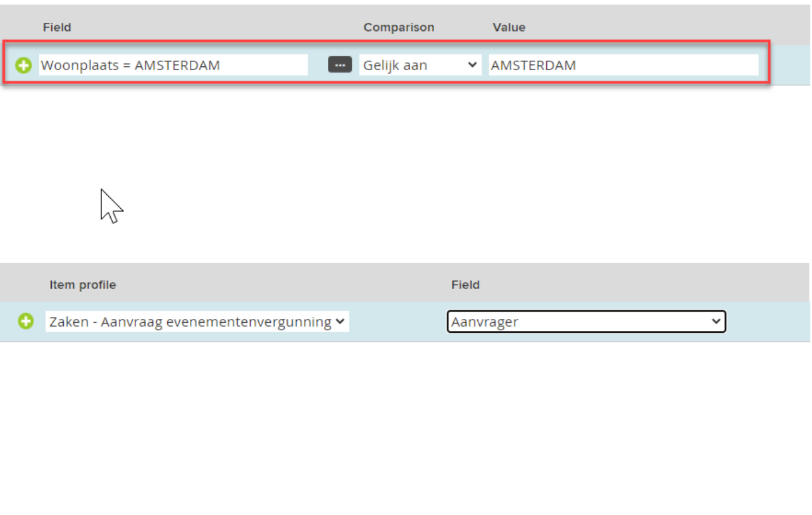
Task: Click the 'Value' column header
Action: pyautogui.click(x=509, y=27)
